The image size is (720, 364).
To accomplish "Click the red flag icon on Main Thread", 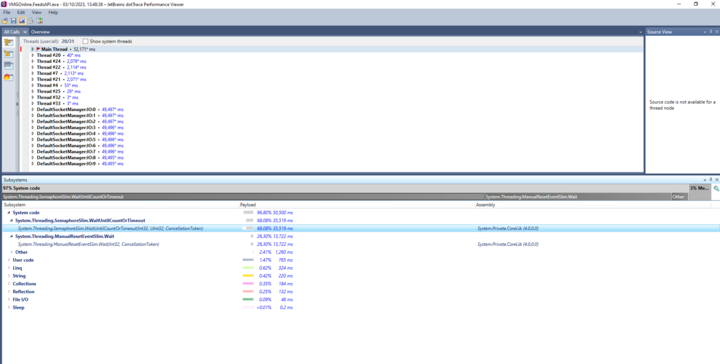I will pyautogui.click(x=39, y=49).
